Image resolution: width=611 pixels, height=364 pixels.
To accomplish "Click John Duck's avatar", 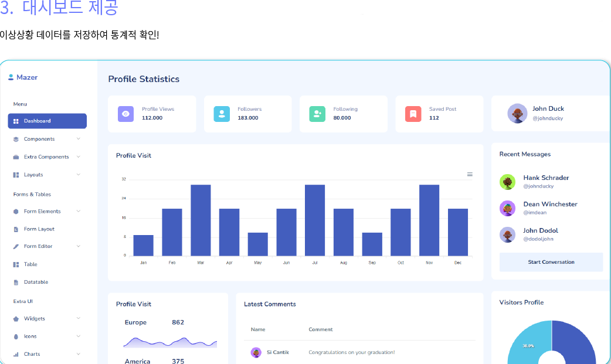I will click(518, 113).
